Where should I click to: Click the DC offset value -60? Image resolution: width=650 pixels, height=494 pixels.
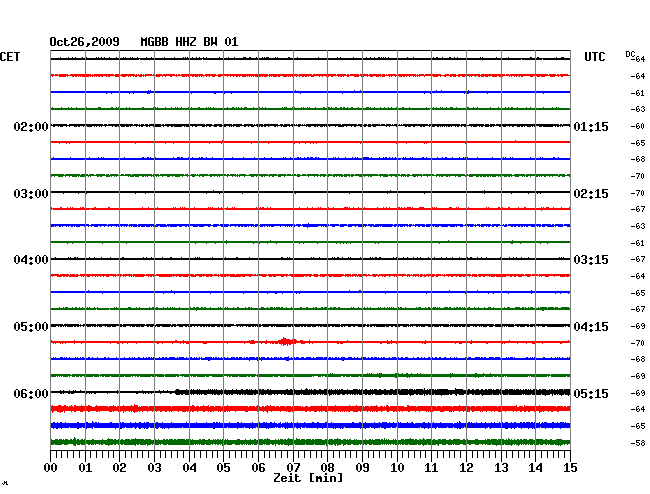(638, 126)
